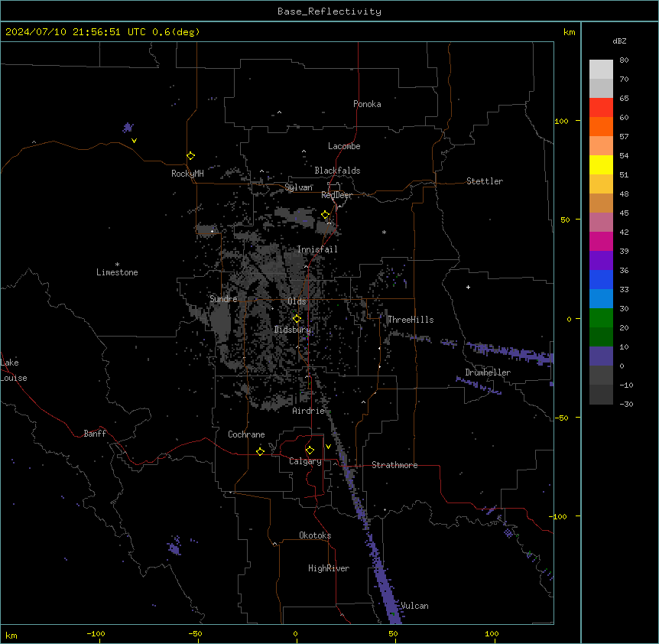This screenshot has height=644, width=659.
Task: Click the km unit label at bottom left
Action: click(x=11, y=636)
